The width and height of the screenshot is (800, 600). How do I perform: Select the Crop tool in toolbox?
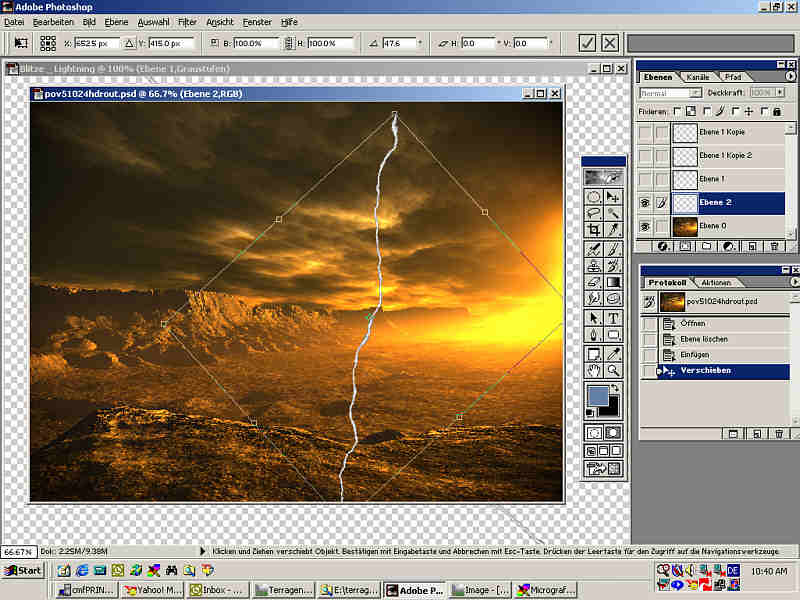point(594,229)
